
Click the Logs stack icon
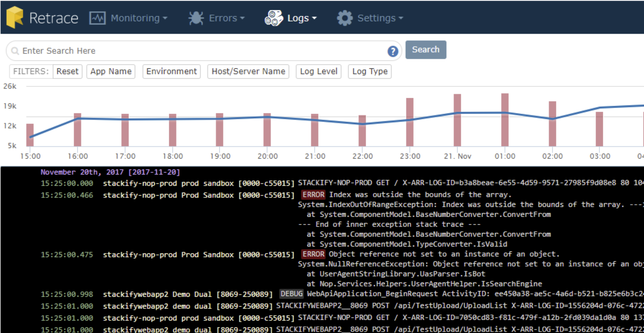point(274,18)
